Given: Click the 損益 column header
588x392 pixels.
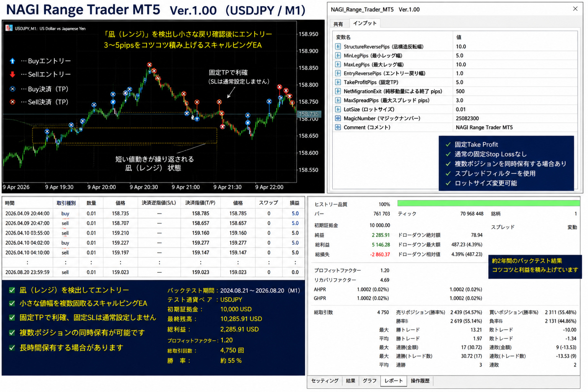Looking at the screenshot, I should [x=294, y=203].
